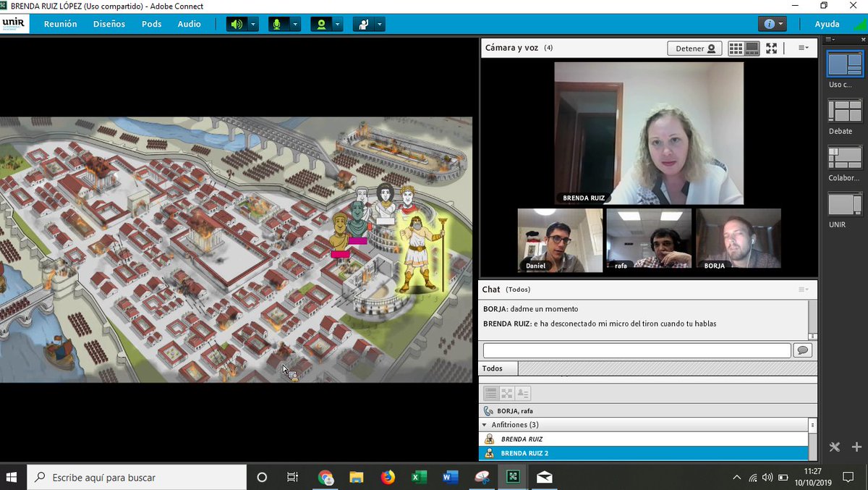868x490 pixels.
Task: Open Mail app from the taskbar
Action: point(544,477)
